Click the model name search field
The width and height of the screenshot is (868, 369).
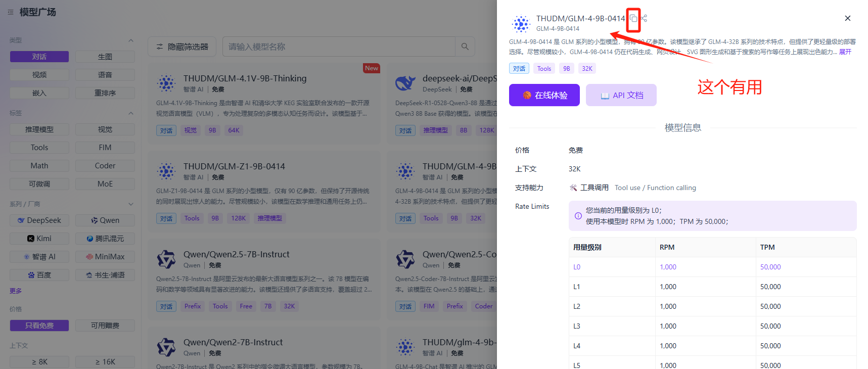[339, 47]
